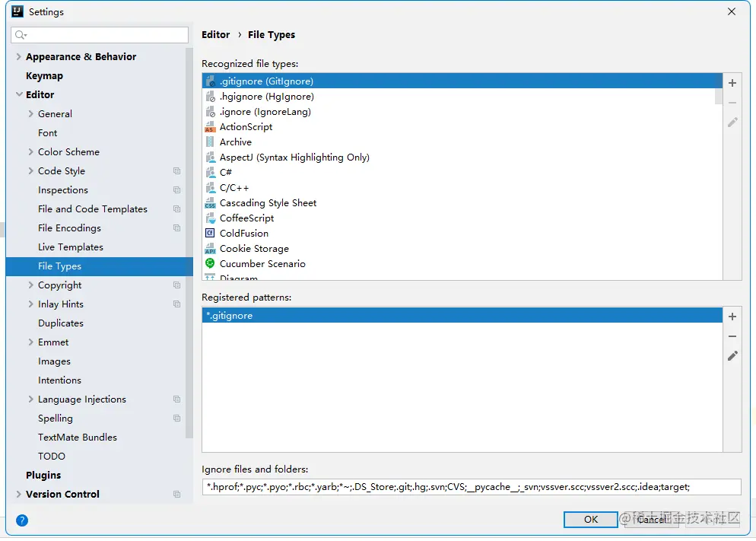The image size is (756, 541).
Task: Expand the Appearance & Behavior section
Action: (x=19, y=57)
